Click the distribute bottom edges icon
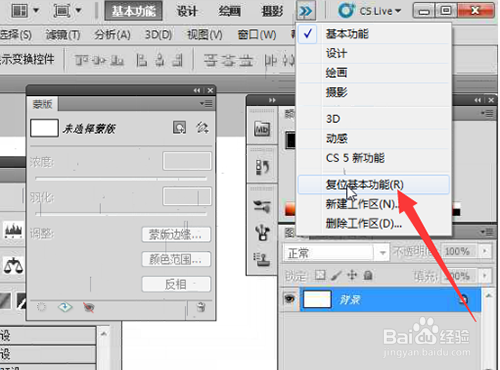Screen dimensions: 500x370 click(246, 61)
